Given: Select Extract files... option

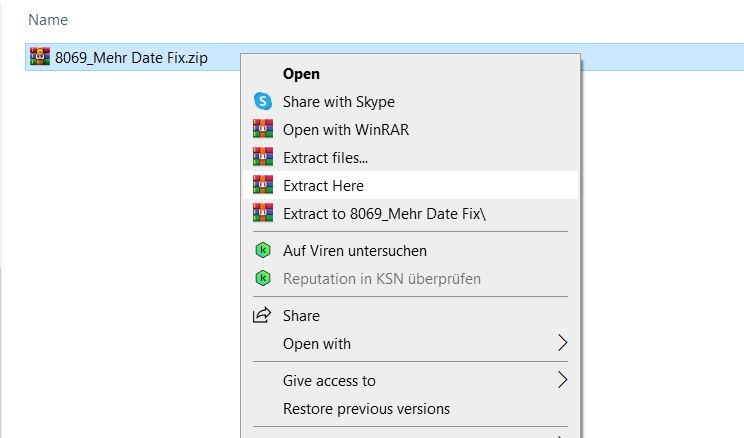Looking at the screenshot, I should click(325, 157).
